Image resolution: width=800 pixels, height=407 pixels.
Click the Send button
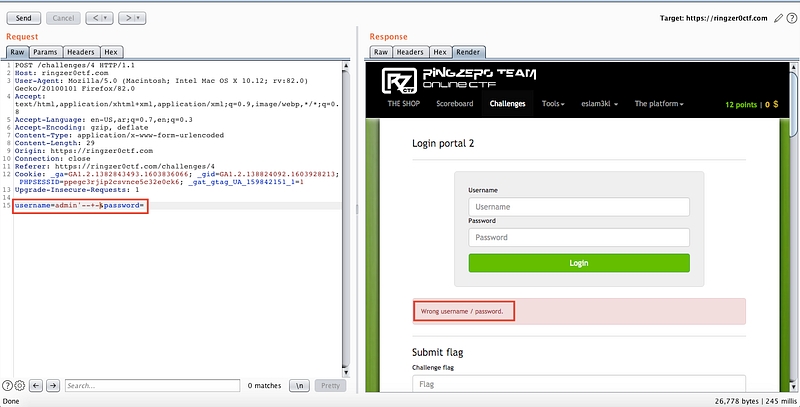tap(23, 18)
